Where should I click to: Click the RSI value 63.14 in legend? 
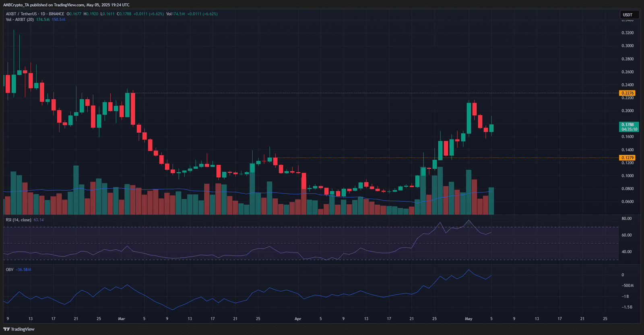click(39, 220)
